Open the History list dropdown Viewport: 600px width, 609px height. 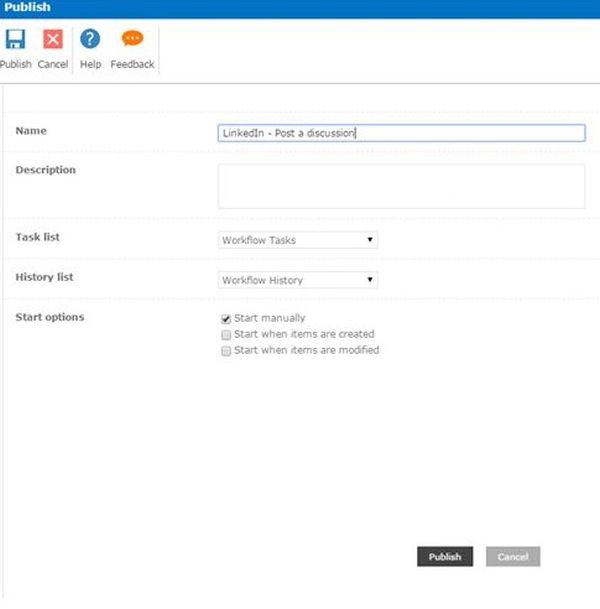(x=297, y=280)
